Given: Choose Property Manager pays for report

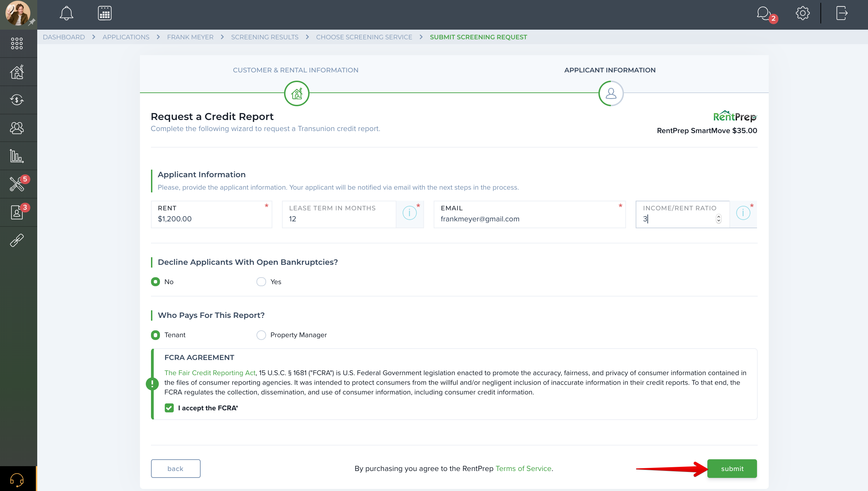Looking at the screenshot, I should coord(261,335).
